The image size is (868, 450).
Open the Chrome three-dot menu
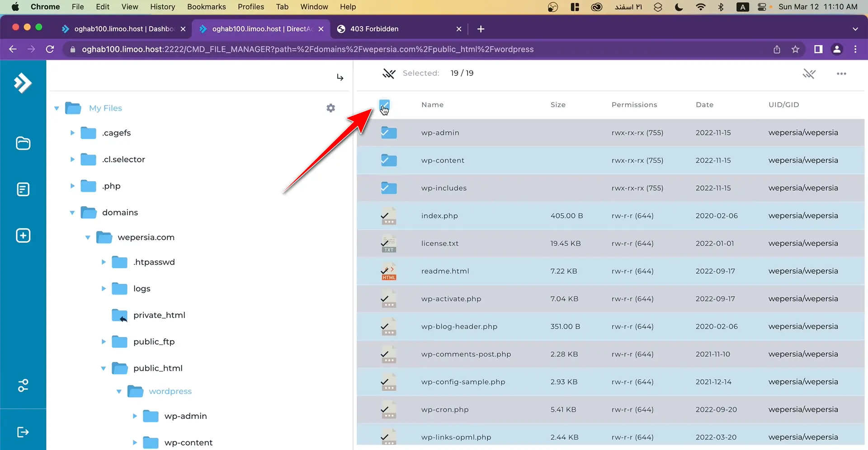[x=855, y=49]
